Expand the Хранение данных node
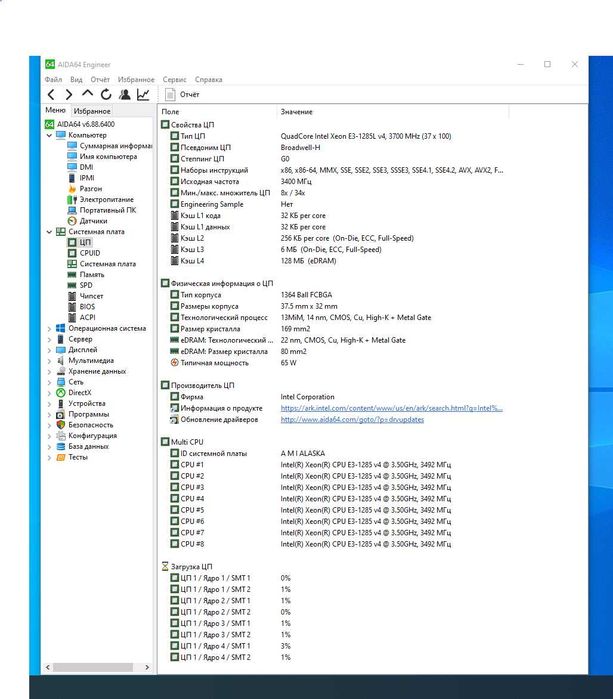Image resolution: width=613 pixels, height=699 pixels. pyautogui.click(x=49, y=371)
